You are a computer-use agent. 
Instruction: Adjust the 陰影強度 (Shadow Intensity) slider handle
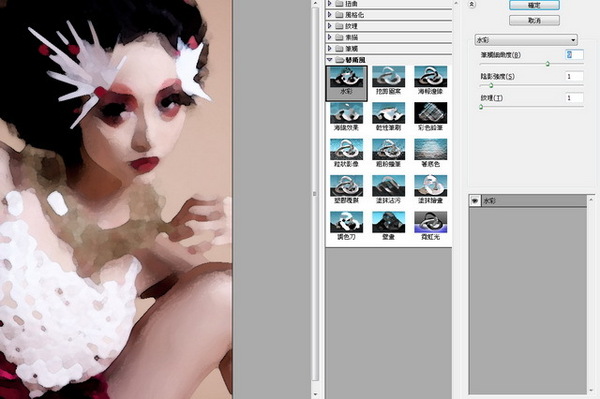[x=491, y=85]
